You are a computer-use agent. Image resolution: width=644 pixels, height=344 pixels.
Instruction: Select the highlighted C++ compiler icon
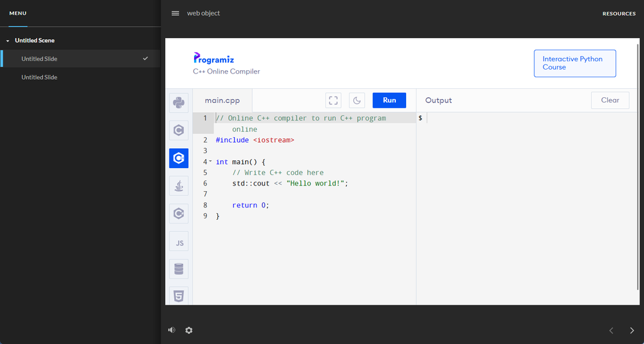[x=179, y=158]
